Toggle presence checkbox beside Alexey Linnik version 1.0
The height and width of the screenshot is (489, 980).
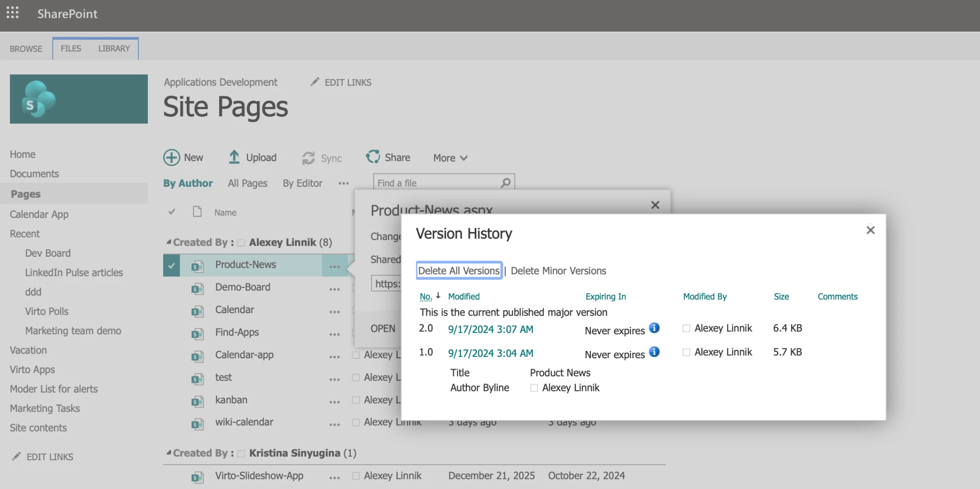click(x=686, y=352)
